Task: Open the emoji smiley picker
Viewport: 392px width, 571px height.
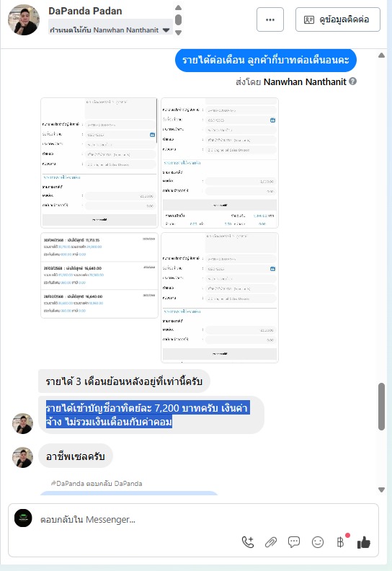Action: (x=318, y=542)
